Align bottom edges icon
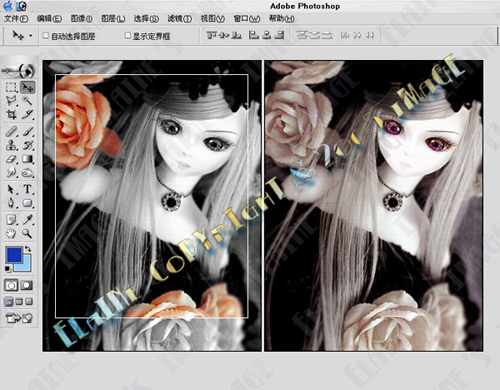 click(x=236, y=35)
